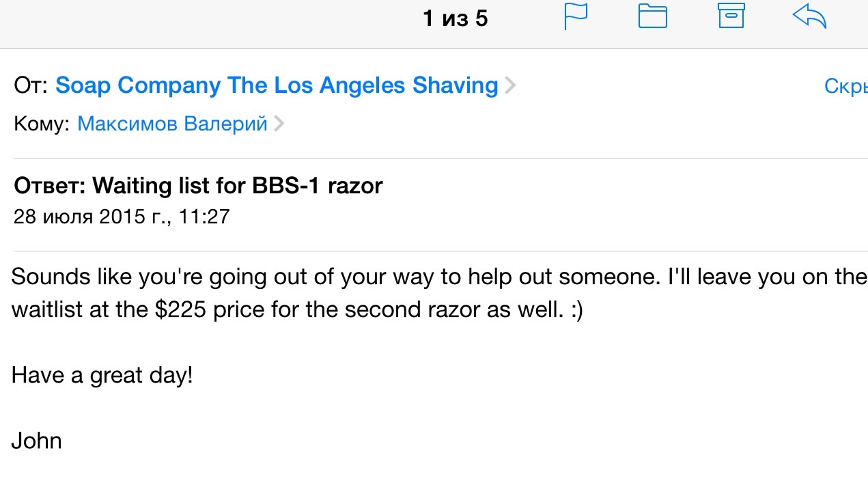Tap the "Кому:" recipient label
This screenshot has width=868, height=483.
42,124
